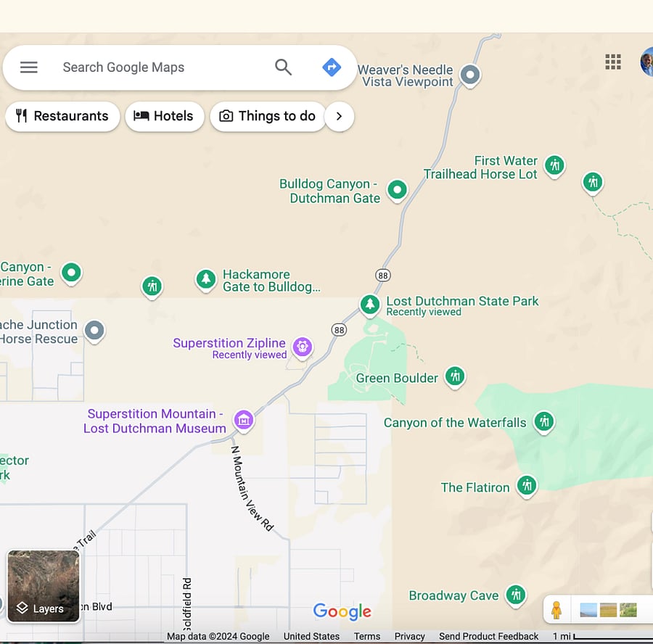
Task: Click the Lost Dutchman State Park pin
Action: click(x=370, y=305)
